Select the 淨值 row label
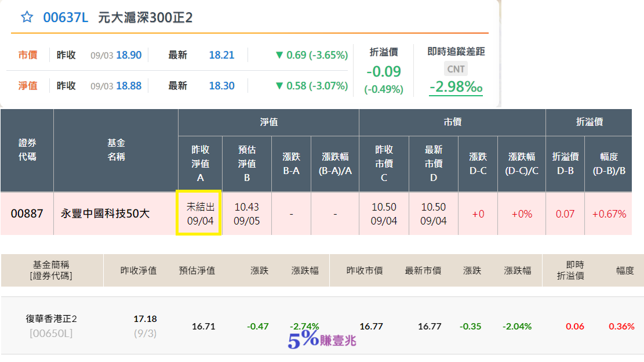Viewport: 644px width, 362px height. (x=28, y=85)
